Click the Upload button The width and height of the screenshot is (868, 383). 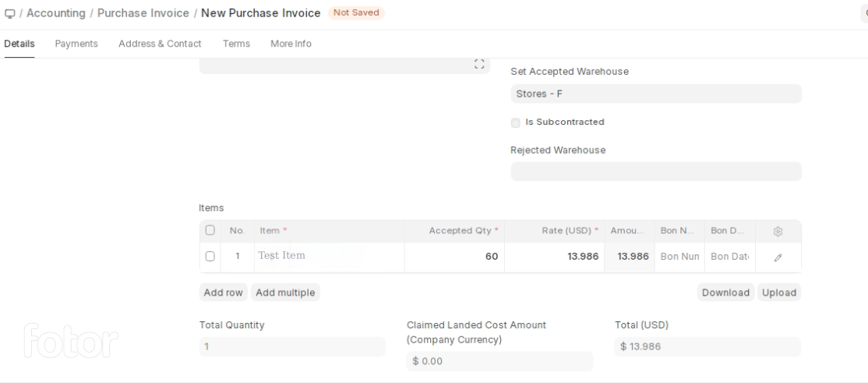[x=779, y=293]
